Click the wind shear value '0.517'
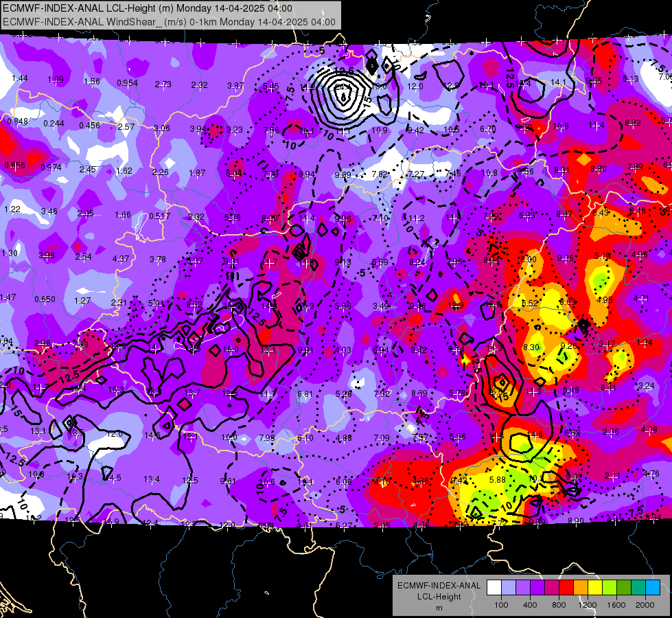Screen dimensions: 672x618 (159, 216)
